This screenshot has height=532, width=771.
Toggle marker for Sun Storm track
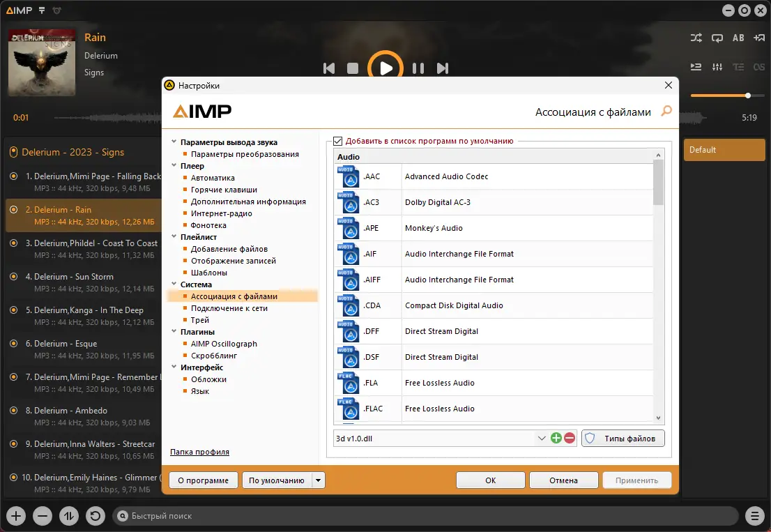(x=14, y=276)
